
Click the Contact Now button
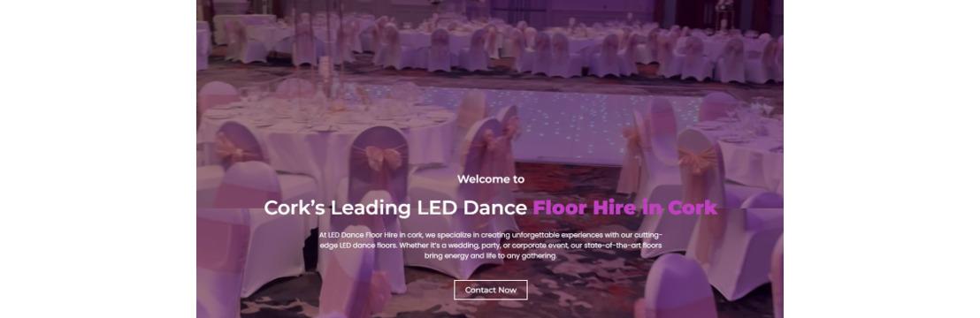(491, 290)
